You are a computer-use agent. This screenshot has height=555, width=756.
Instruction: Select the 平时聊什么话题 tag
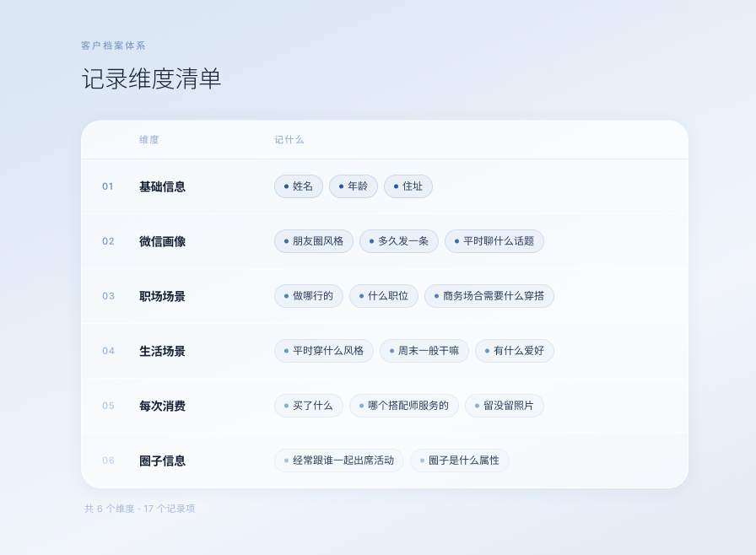[494, 241]
